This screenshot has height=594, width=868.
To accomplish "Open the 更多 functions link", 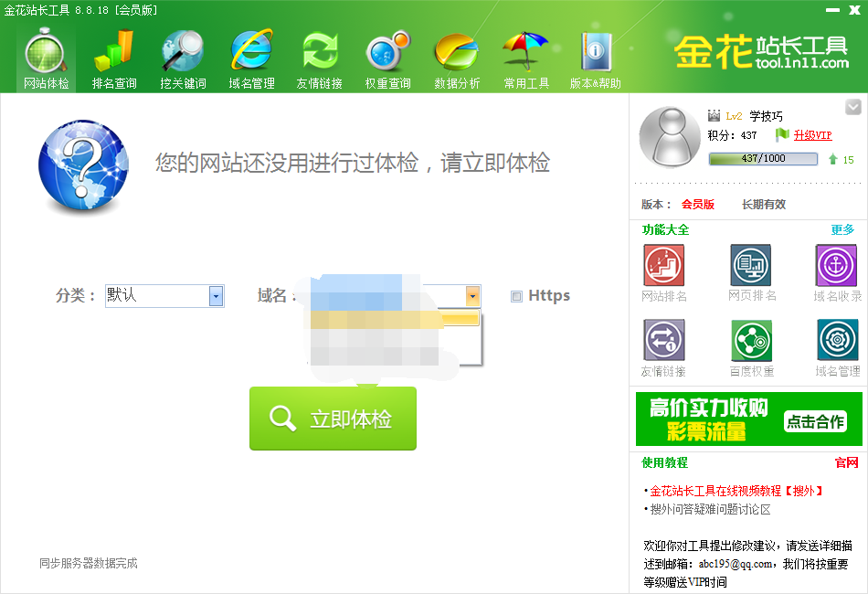I will [x=842, y=229].
